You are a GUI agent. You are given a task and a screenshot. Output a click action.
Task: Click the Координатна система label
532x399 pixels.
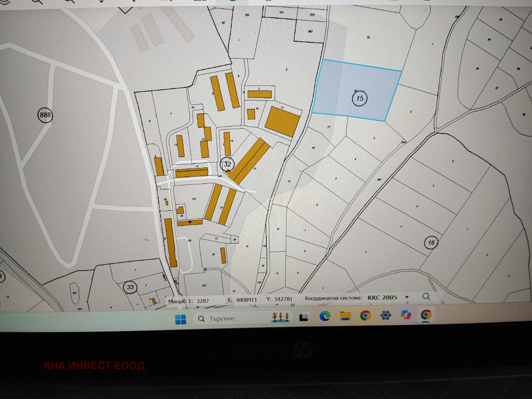333,298
